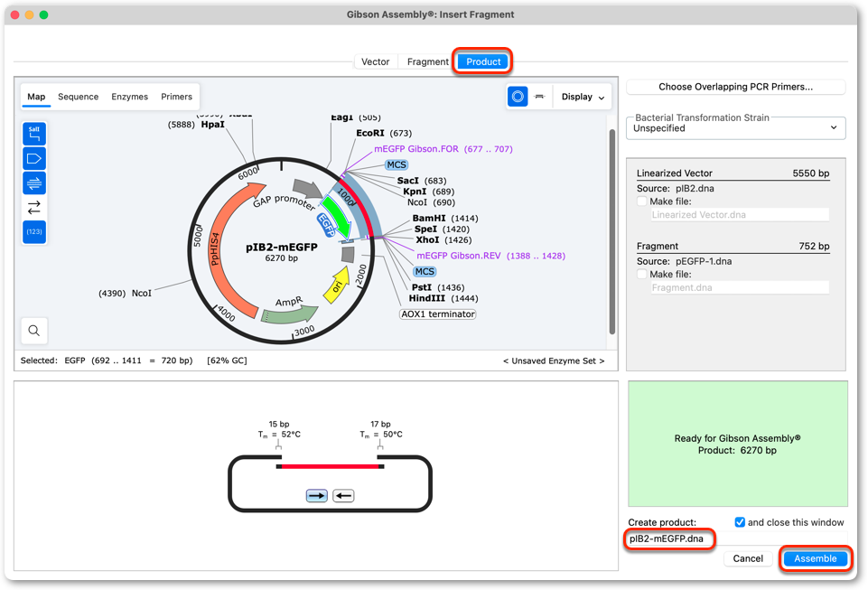Screen dimensions: 868x590
Task: Select circular map view icon
Action: click(518, 97)
